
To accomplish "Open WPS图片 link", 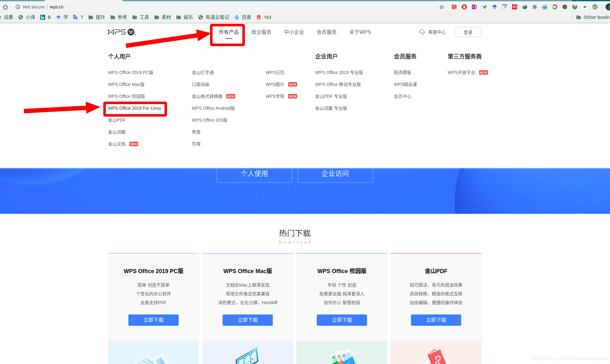I will 275,84.
